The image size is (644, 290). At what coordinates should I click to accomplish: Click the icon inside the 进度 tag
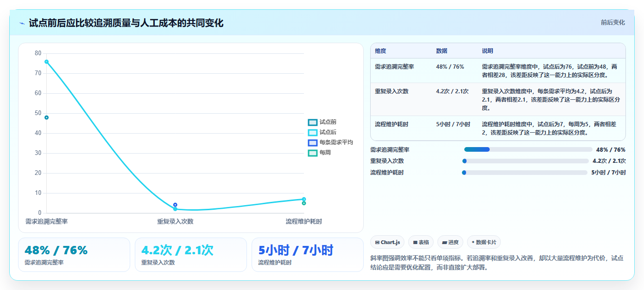click(445, 242)
